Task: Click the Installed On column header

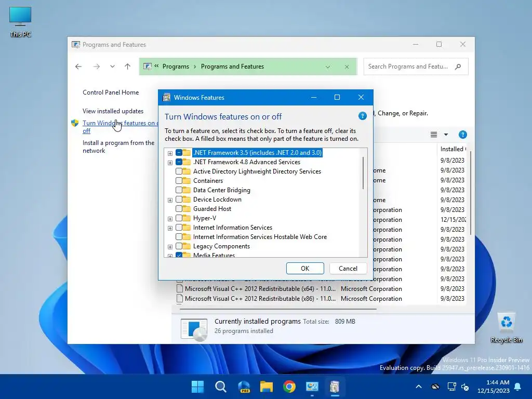Action: 453,149
